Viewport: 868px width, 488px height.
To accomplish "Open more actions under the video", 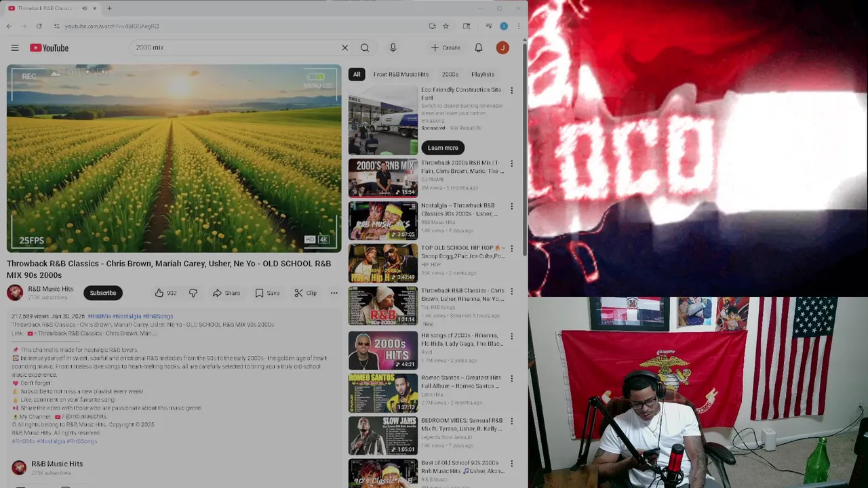I will (x=334, y=293).
